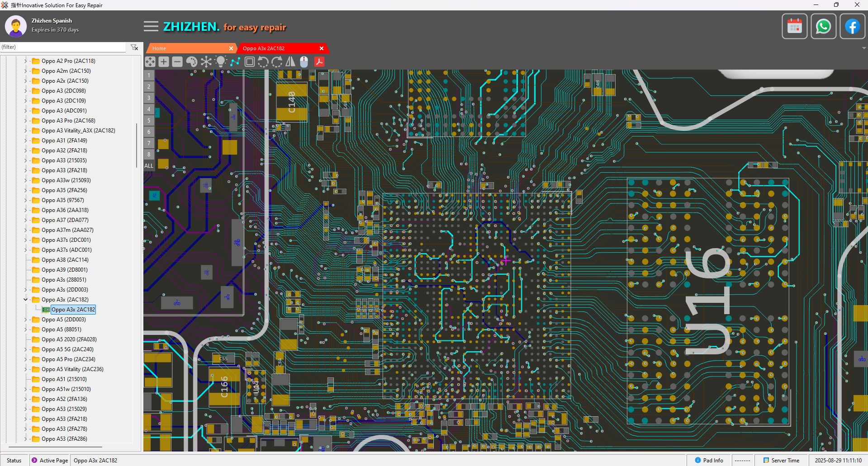
Task: Collapse the Oppo A3x (2AC182) folder
Action: 25,299
